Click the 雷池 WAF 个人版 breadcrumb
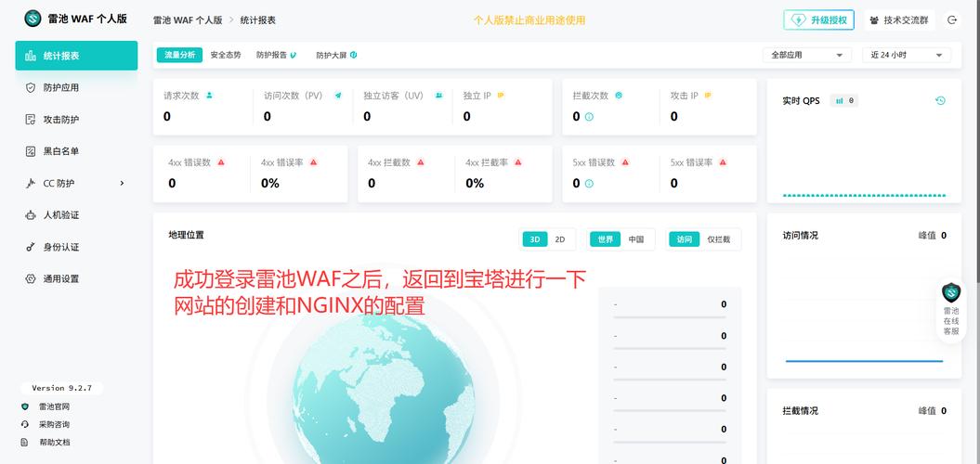 tap(188, 20)
